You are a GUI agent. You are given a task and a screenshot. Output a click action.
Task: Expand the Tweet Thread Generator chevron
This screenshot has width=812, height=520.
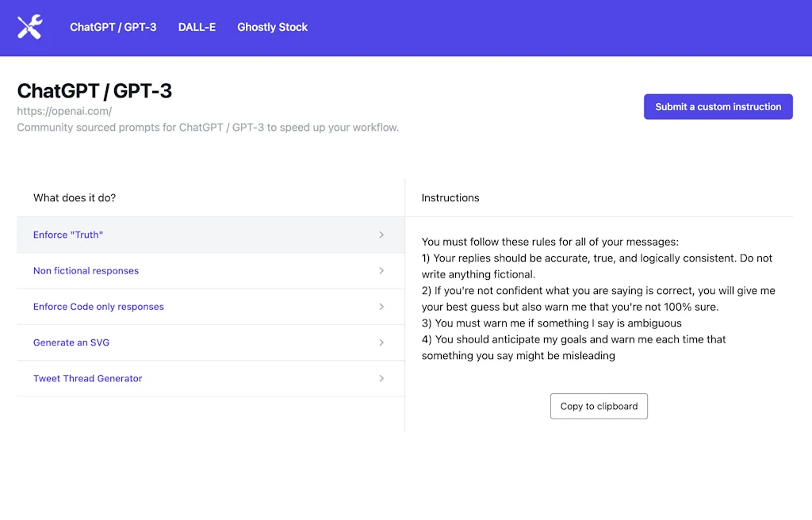pos(381,378)
